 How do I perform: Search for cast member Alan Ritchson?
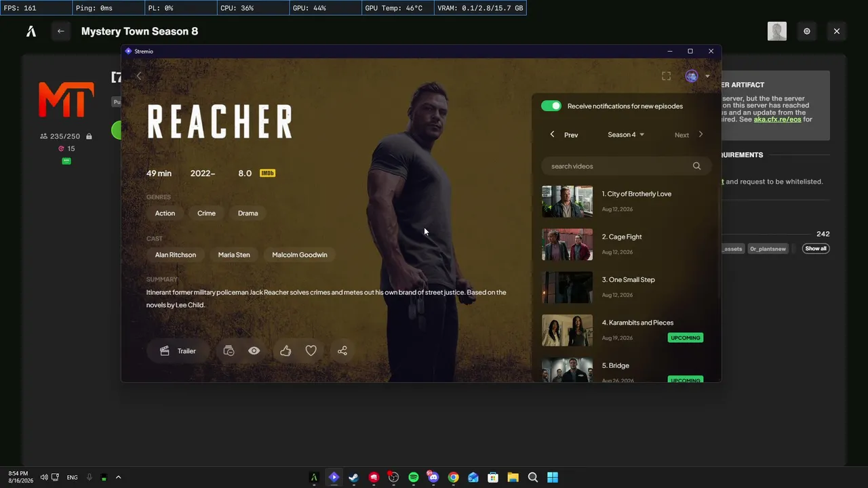click(x=176, y=255)
